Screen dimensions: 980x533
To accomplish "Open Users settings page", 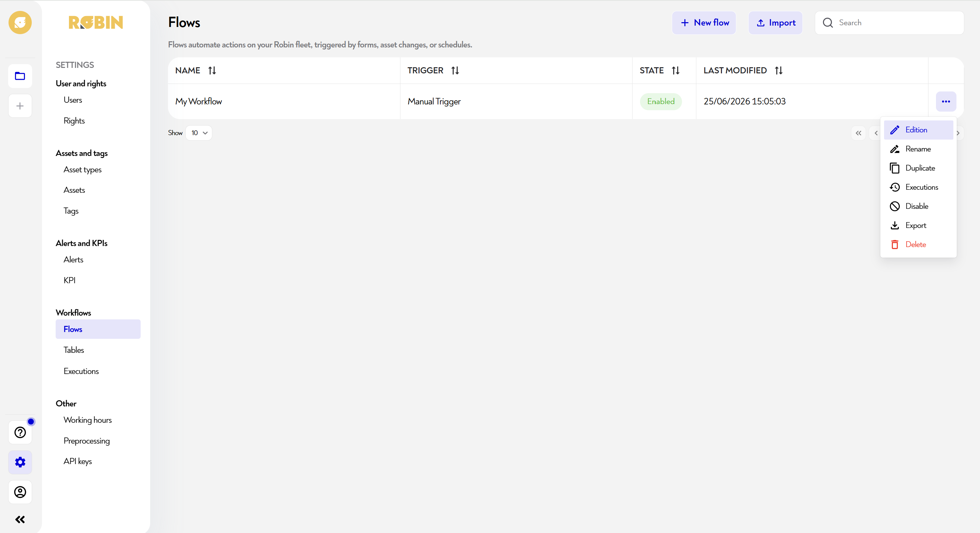I will [73, 100].
